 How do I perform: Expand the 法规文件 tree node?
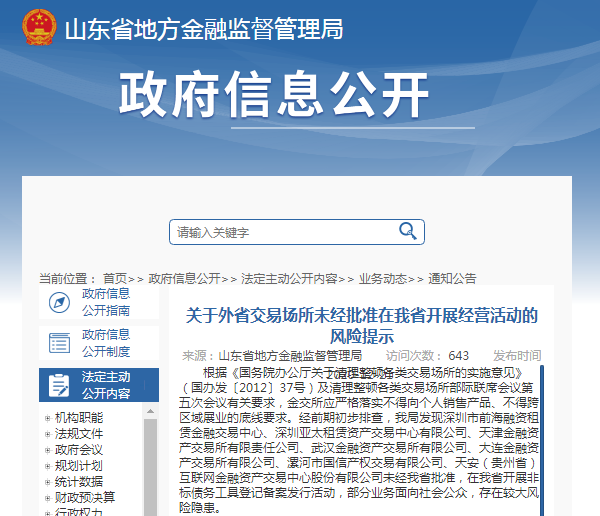click(x=47, y=434)
